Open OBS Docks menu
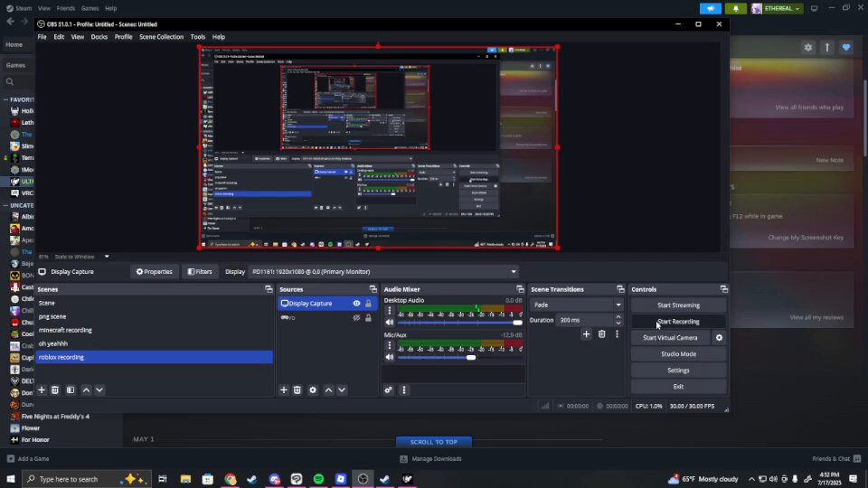This screenshot has width=868, height=488. [99, 37]
